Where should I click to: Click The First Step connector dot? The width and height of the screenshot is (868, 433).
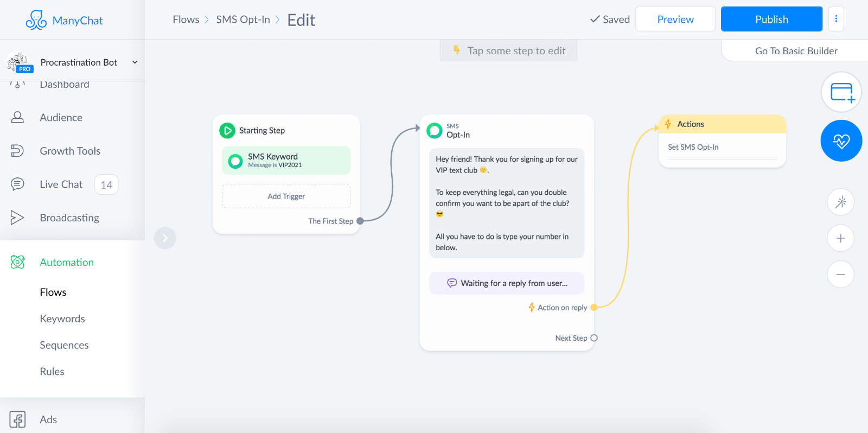360,221
